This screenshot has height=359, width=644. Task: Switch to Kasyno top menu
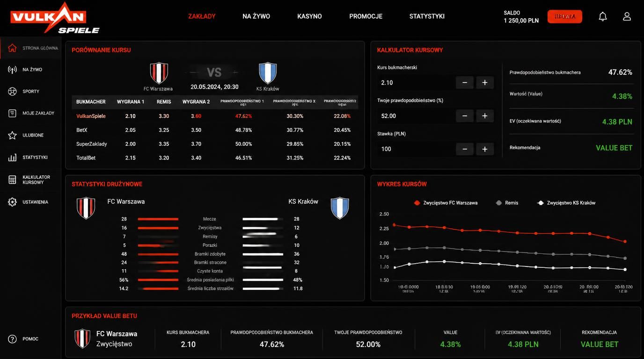click(x=309, y=16)
